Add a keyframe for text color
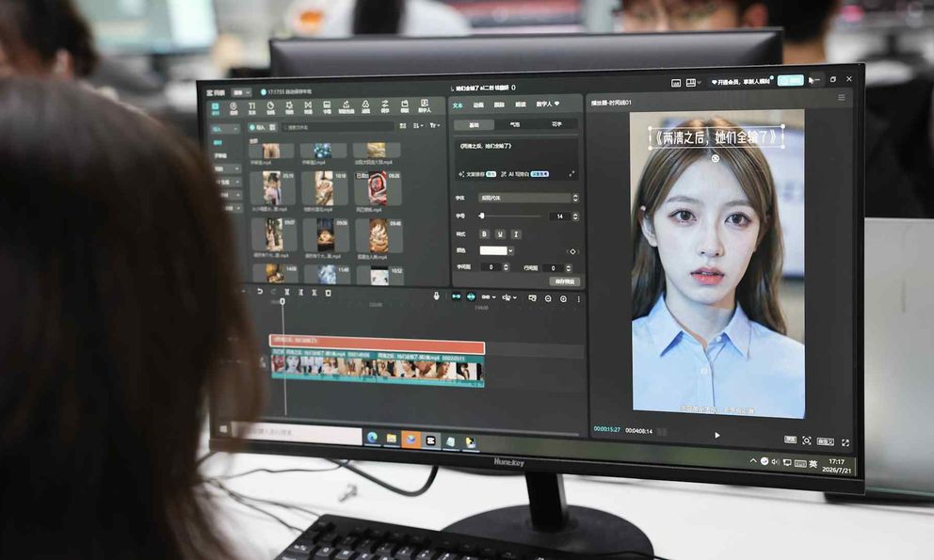The height and width of the screenshot is (560, 934). point(572,251)
